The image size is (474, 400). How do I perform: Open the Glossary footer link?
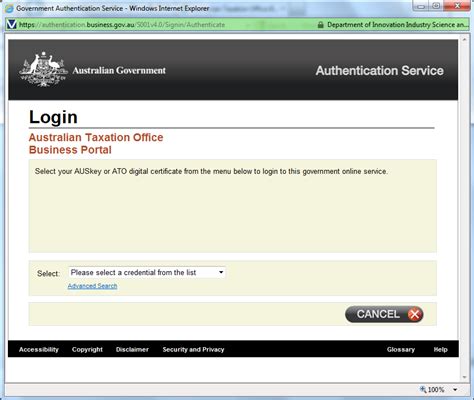[401, 349]
